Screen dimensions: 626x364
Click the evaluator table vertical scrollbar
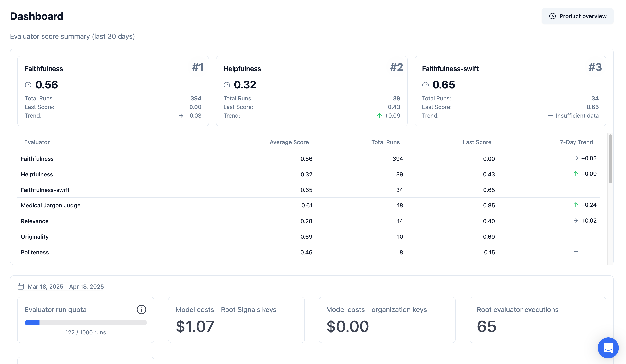click(x=610, y=159)
